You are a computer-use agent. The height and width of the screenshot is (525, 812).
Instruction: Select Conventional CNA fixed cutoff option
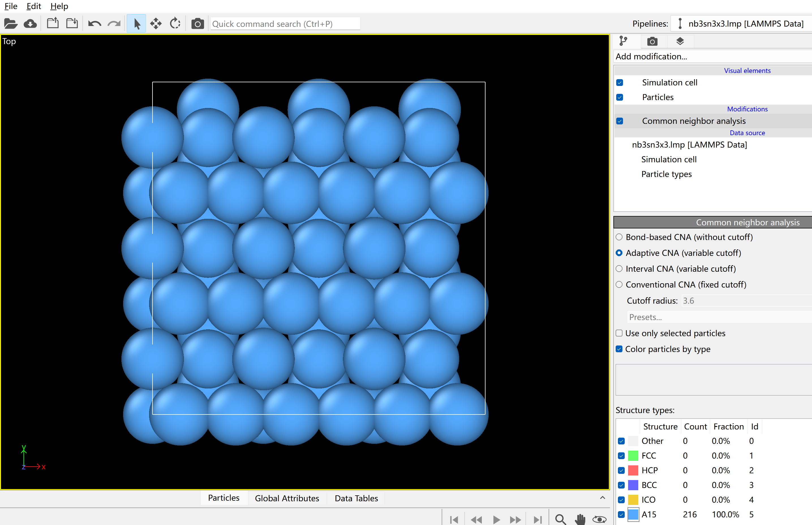click(x=619, y=285)
